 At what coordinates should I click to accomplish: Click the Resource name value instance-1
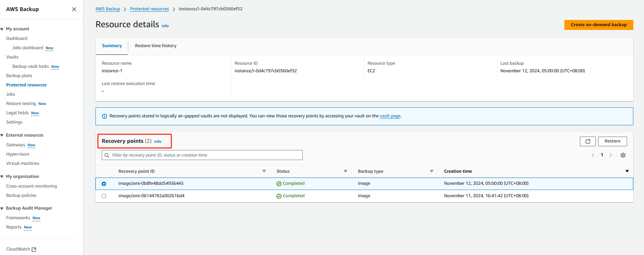click(112, 71)
